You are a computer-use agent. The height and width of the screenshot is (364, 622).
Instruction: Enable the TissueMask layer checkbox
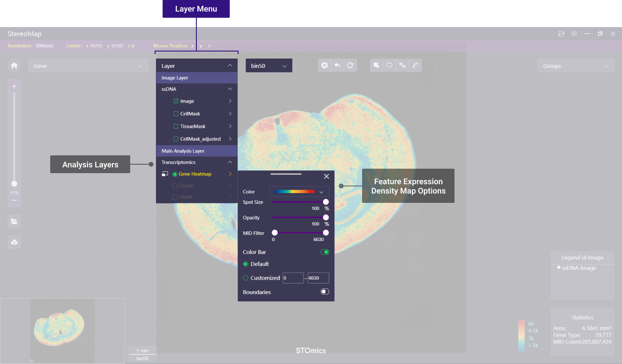click(176, 127)
